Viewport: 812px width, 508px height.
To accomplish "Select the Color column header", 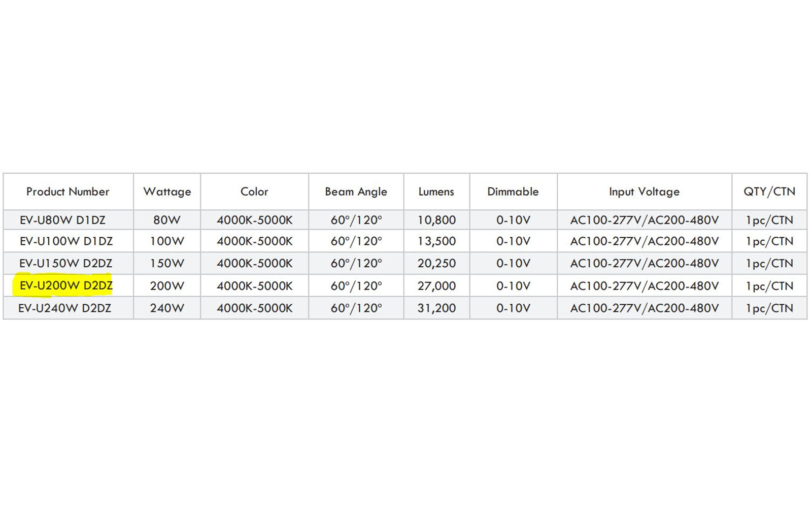I will click(254, 192).
